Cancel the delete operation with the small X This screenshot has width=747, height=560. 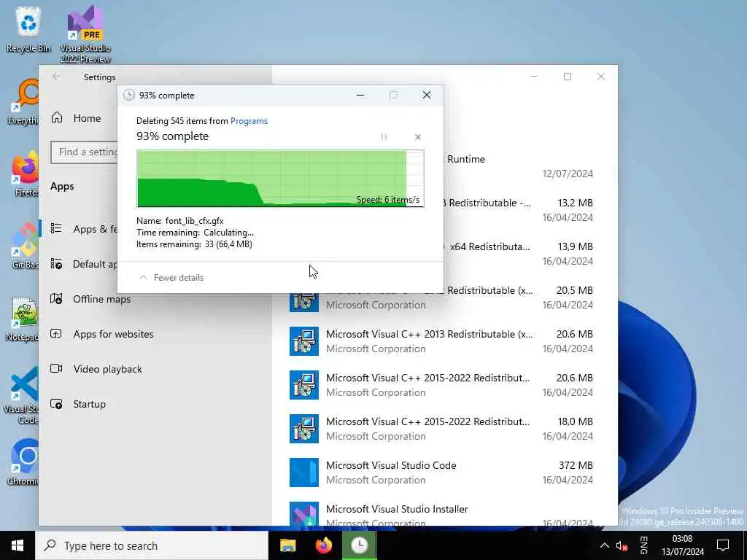pyautogui.click(x=418, y=137)
